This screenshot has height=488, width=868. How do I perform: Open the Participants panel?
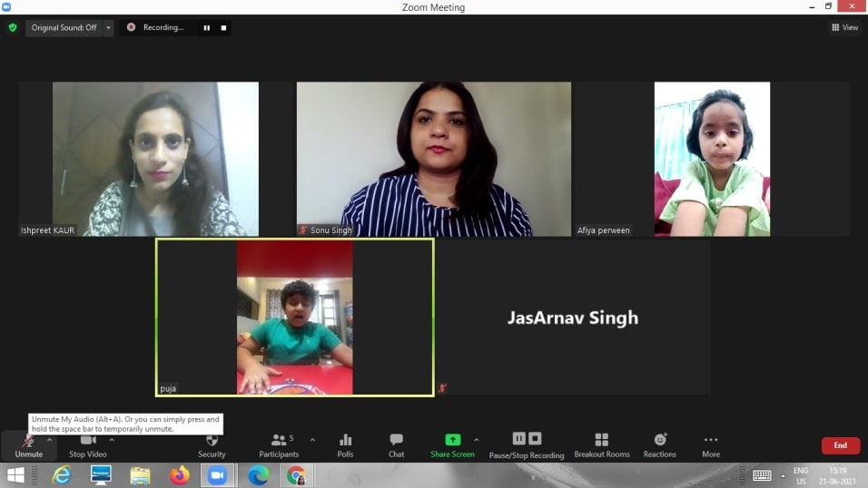(279, 441)
